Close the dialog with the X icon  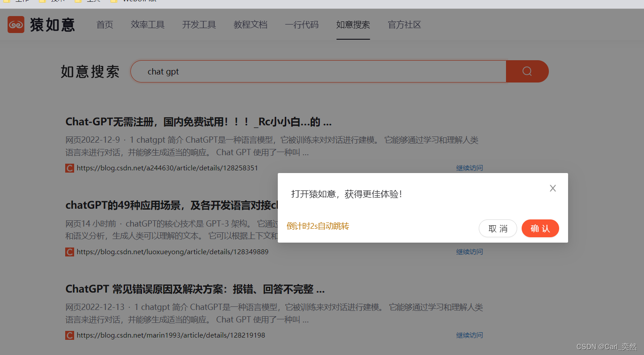(553, 188)
